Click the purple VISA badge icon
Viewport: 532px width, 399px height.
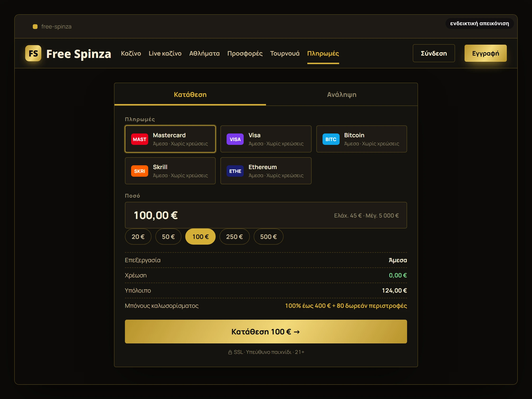pyautogui.click(x=235, y=139)
